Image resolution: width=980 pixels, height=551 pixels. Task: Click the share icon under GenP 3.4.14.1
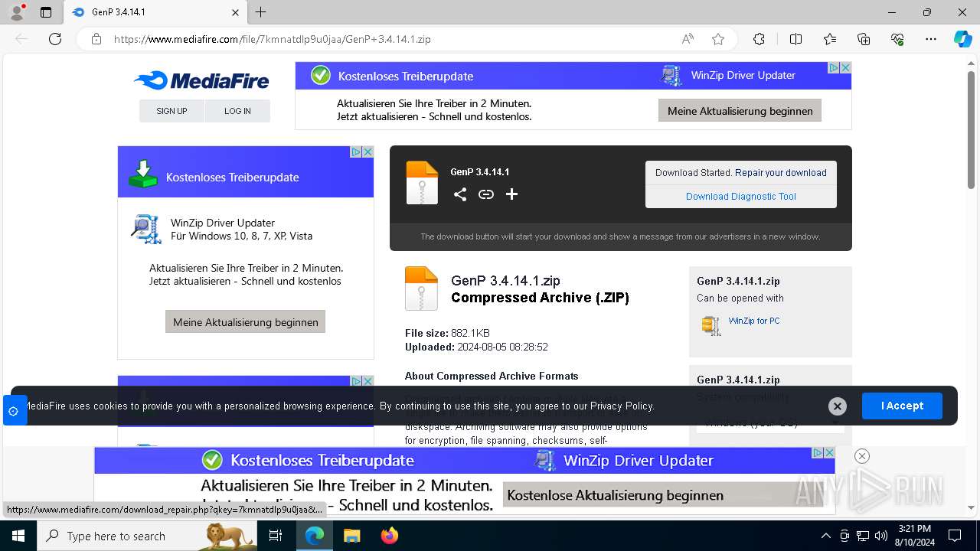point(459,194)
